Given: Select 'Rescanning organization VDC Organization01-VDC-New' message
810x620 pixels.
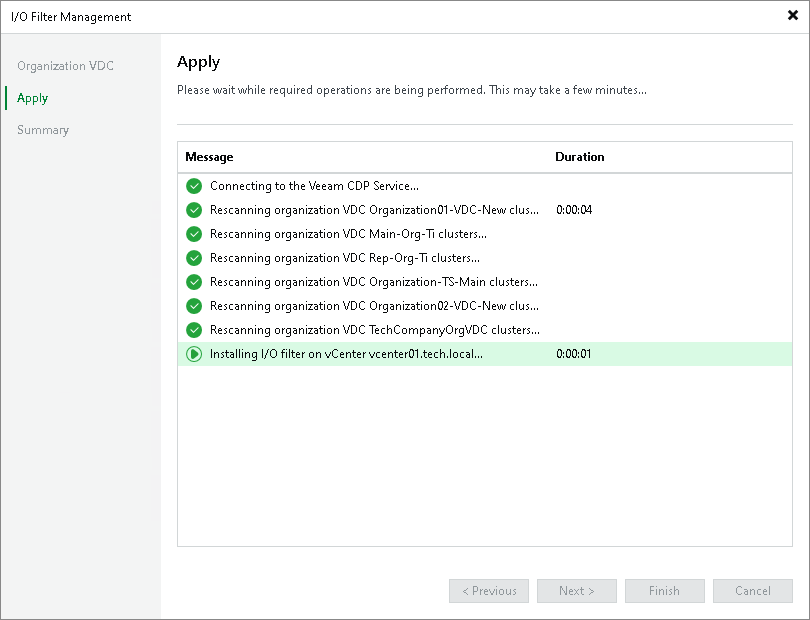Looking at the screenshot, I should tap(374, 210).
